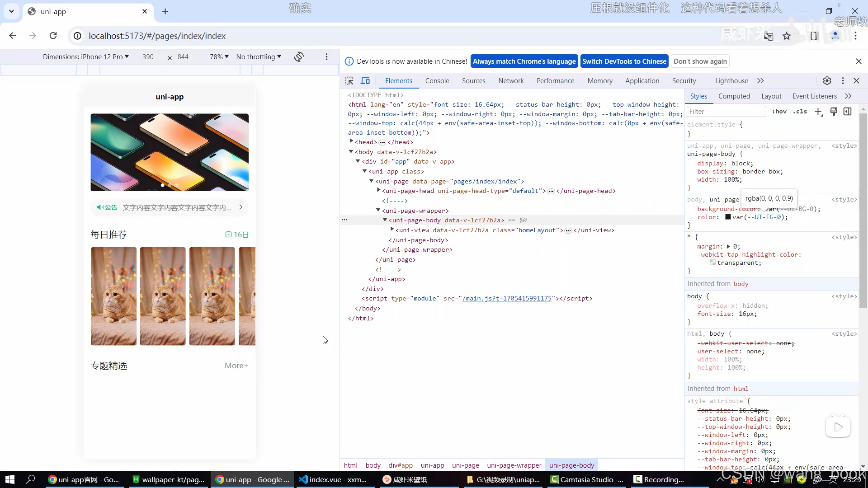Toggle Always match Chrome's language button
The height and width of the screenshot is (488, 868).
tap(524, 61)
